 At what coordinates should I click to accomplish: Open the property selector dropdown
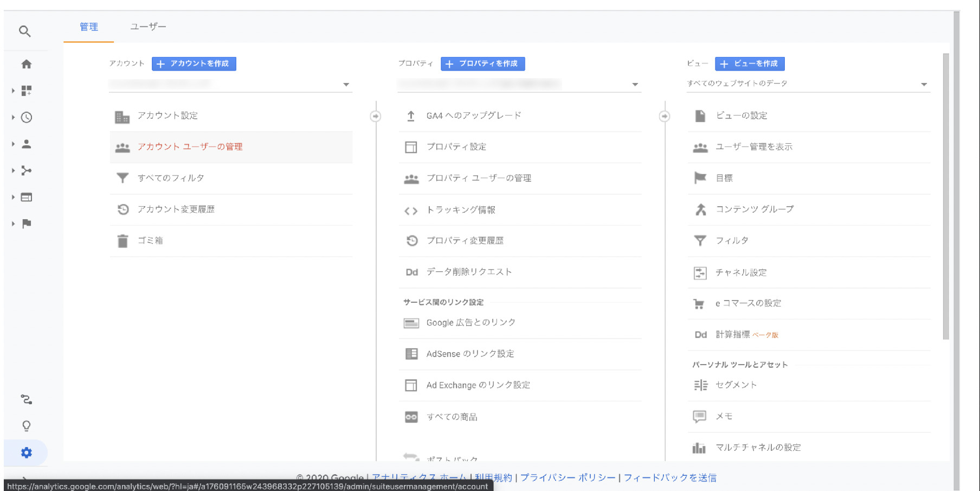tap(635, 84)
